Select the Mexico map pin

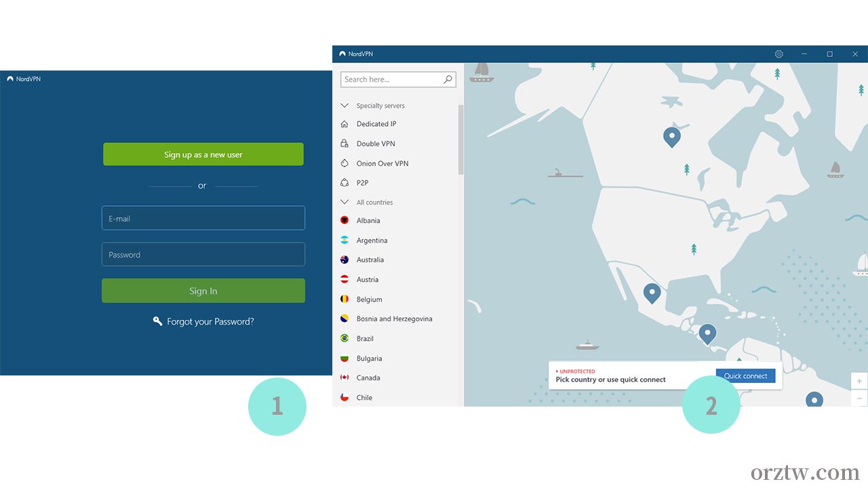point(652,293)
